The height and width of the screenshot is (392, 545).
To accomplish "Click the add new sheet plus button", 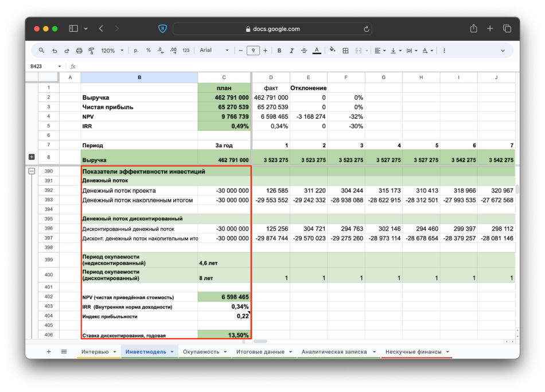I will [x=48, y=351].
